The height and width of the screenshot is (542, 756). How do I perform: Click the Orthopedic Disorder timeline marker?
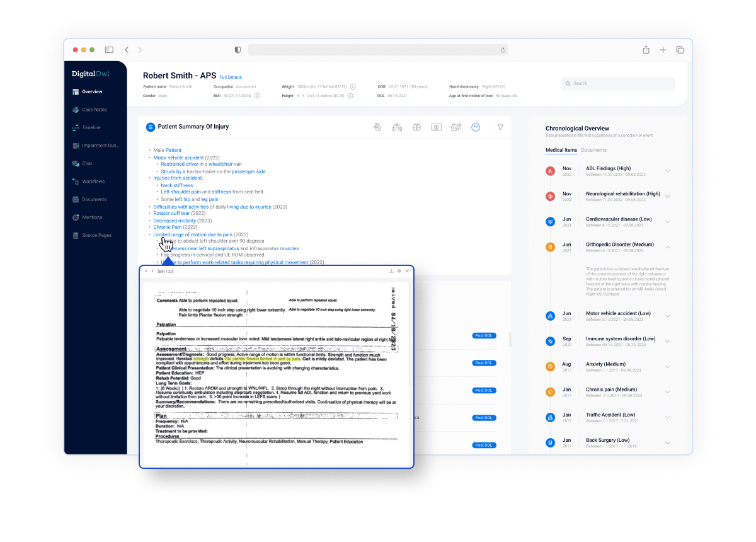pos(550,246)
